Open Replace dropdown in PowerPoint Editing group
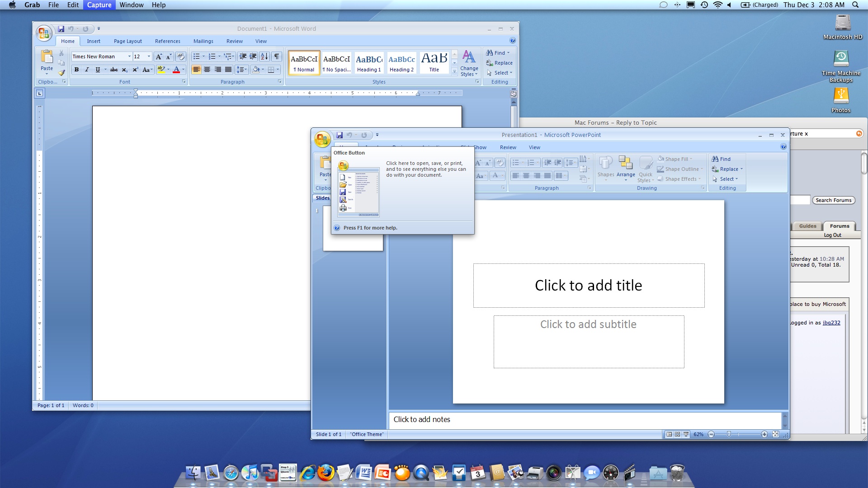The image size is (868, 488). click(x=727, y=169)
